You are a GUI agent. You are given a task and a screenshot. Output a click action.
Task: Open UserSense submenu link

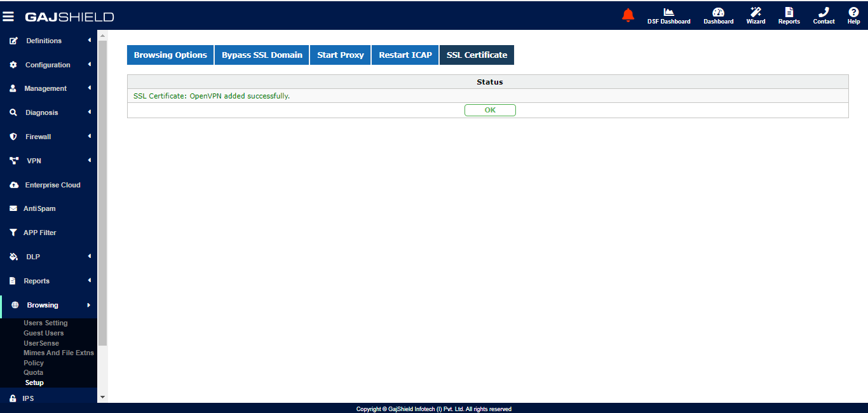tap(41, 343)
